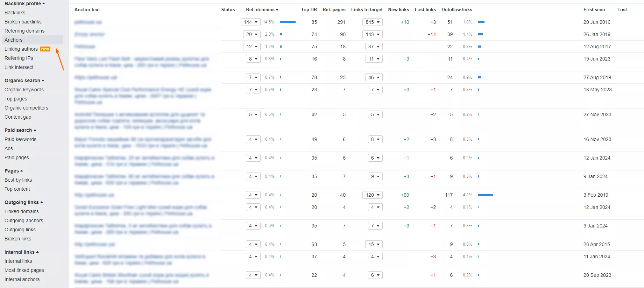
Task: Click the 28 Apr 2015 first seen date
Action: [596, 244]
